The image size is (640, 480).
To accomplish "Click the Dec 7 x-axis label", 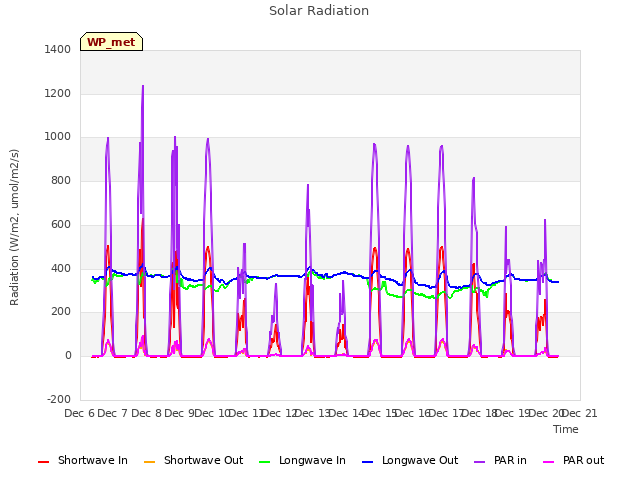I will (113, 413).
